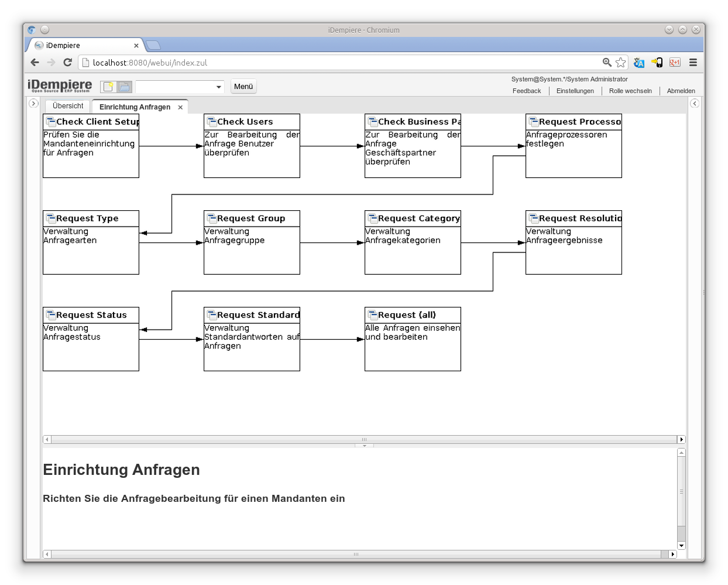Click the Request {all} node icon
The width and height of the screenshot is (728, 585).
pyautogui.click(x=372, y=314)
